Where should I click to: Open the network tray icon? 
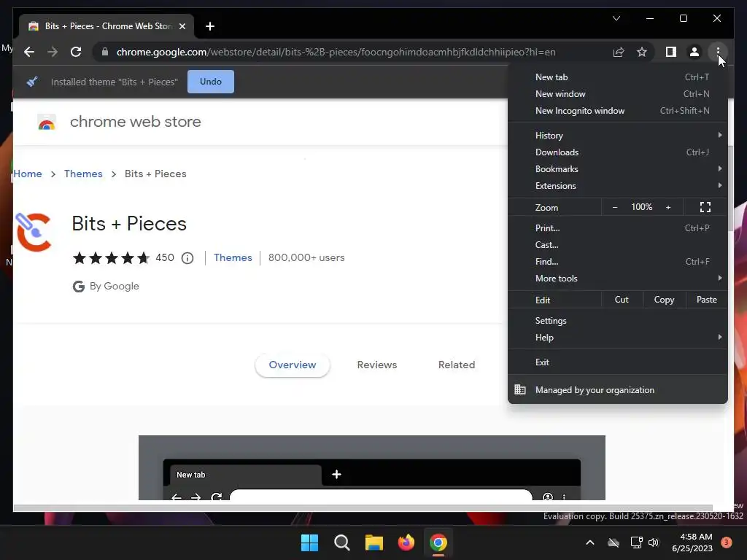[x=636, y=542]
